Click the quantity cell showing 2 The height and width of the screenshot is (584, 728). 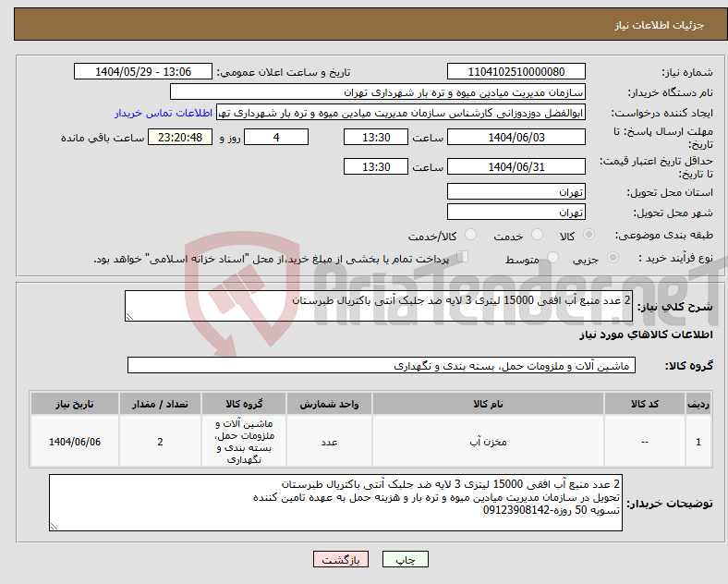point(160,442)
